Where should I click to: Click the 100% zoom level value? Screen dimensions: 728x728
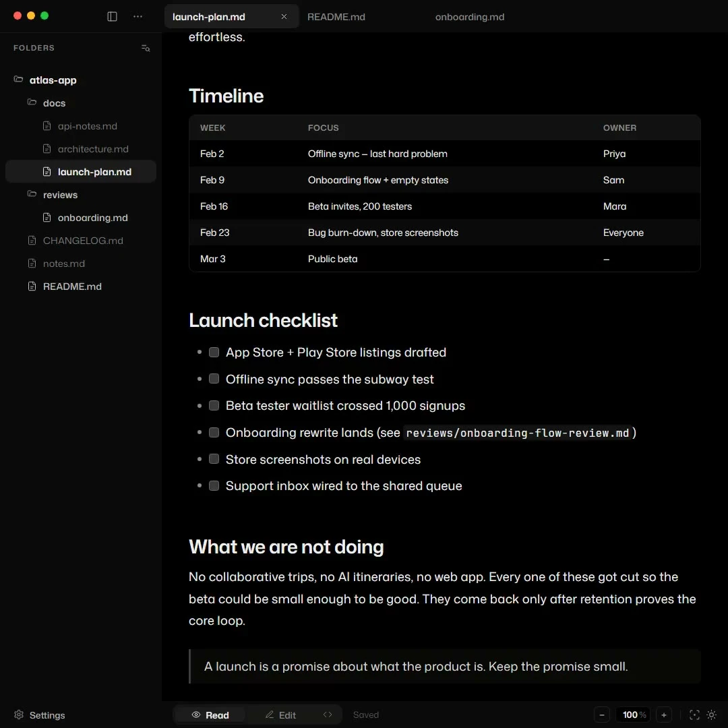coord(634,715)
